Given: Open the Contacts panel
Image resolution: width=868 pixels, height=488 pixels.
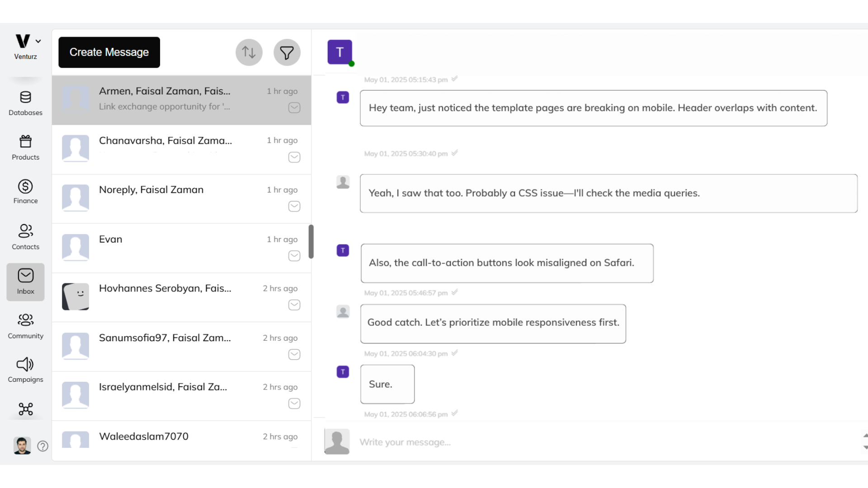Looking at the screenshot, I should coord(25,236).
